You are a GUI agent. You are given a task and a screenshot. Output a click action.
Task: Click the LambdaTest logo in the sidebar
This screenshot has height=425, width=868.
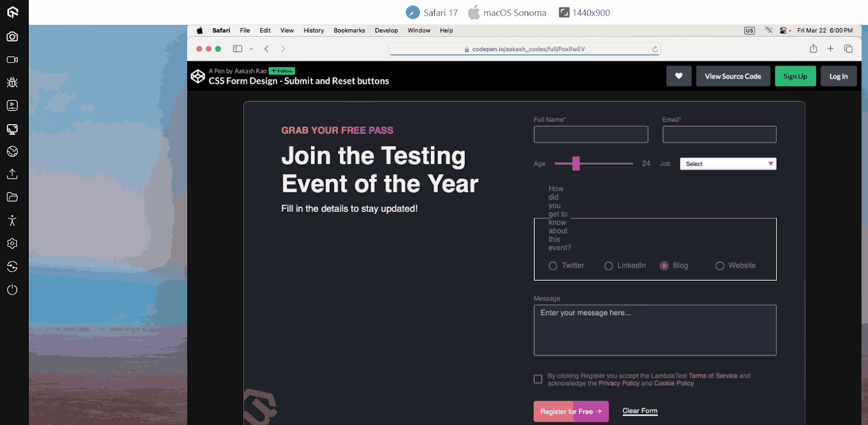pos(12,12)
